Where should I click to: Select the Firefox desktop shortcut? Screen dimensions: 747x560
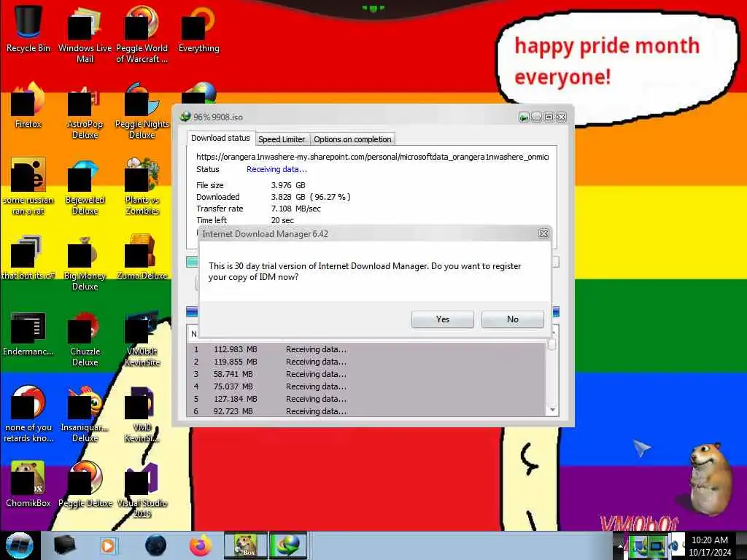[x=28, y=105]
